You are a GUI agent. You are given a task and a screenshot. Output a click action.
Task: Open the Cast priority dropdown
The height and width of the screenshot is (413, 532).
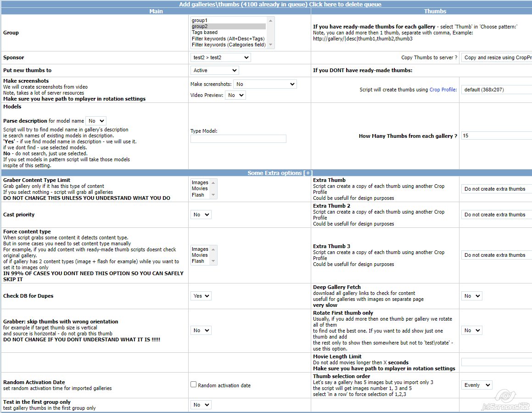coord(201,215)
